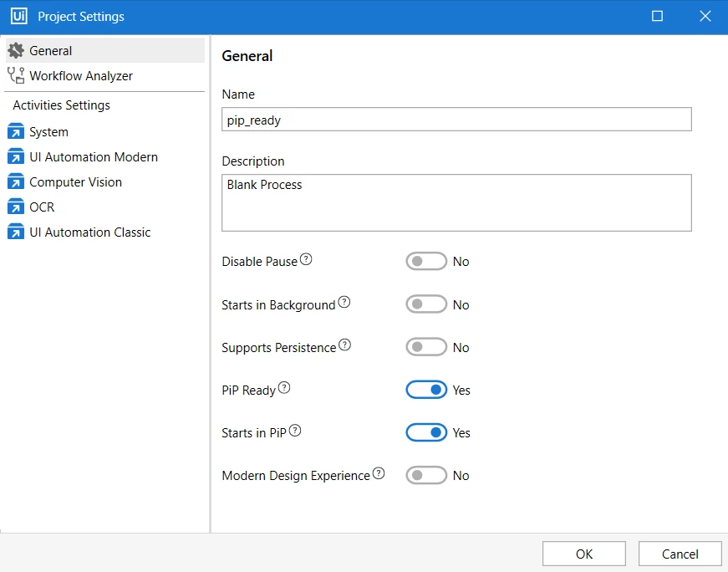This screenshot has width=728, height=572.
Task: Open UI Automation Classic settings
Action: (x=105, y=232)
